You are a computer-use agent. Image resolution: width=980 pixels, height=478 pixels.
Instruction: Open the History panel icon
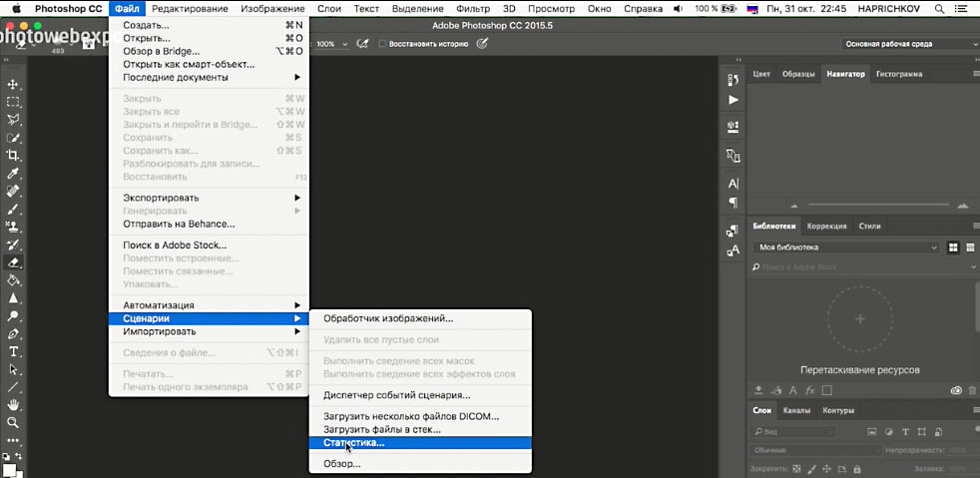(734, 80)
